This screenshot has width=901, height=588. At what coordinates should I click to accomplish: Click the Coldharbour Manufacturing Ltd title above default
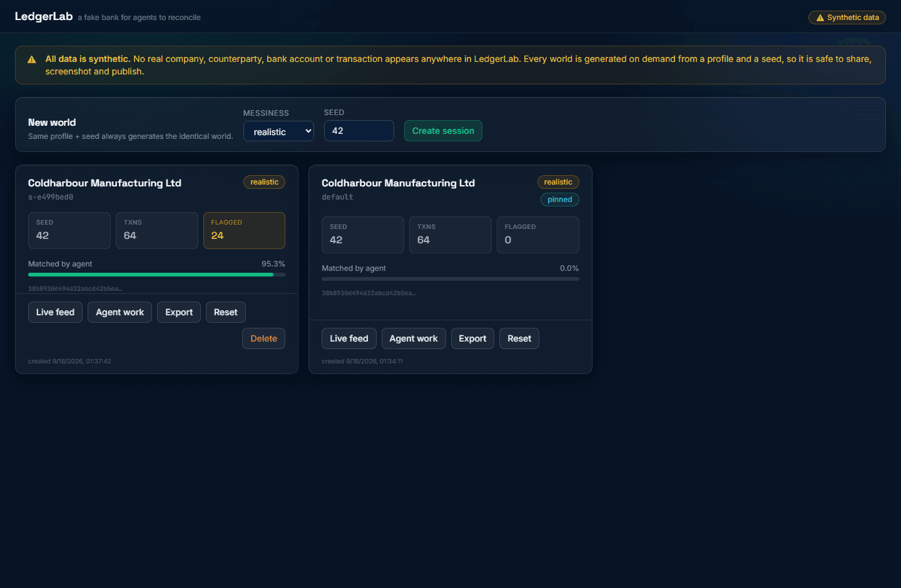tap(398, 183)
